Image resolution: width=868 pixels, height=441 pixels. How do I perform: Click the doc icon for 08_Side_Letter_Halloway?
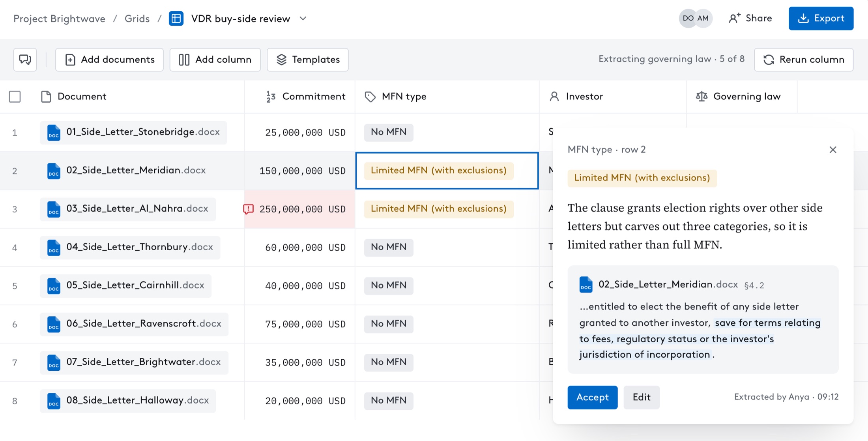(54, 401)
